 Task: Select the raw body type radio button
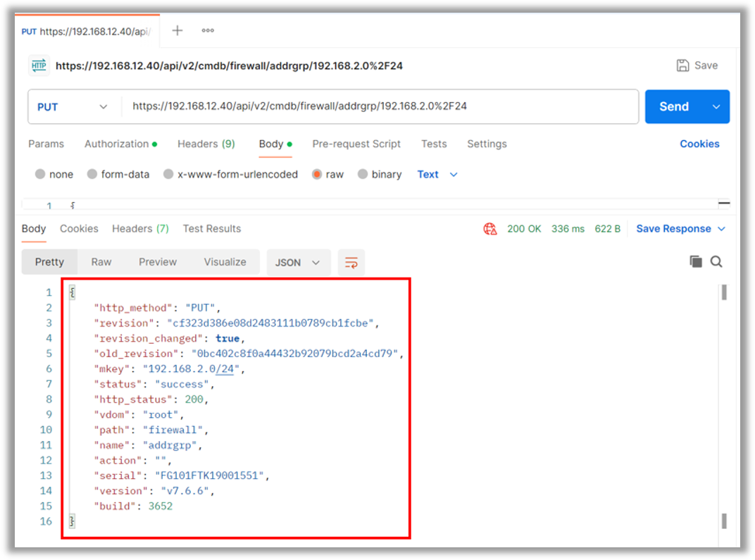pyautogui.click(x=316, y=174)
